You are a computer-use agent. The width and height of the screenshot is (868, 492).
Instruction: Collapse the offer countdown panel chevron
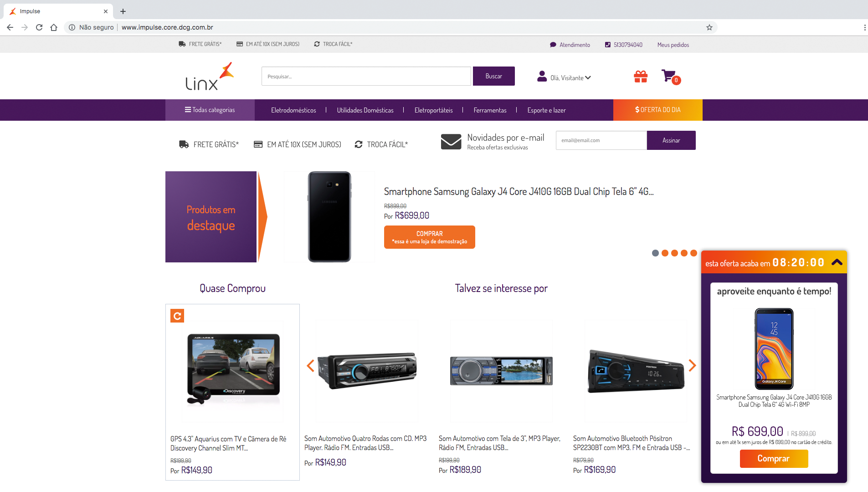(837, 262)
